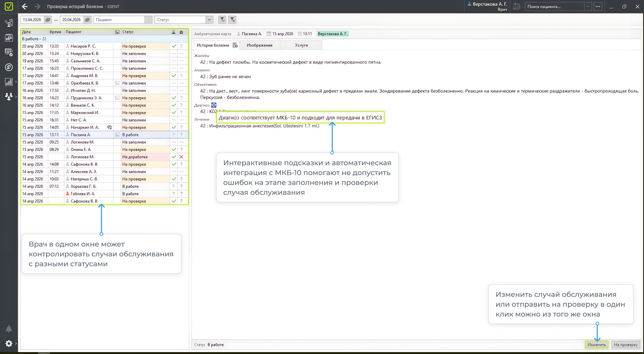Click the tooth chart icon next to Диагноз

click(x=214, y=105)
